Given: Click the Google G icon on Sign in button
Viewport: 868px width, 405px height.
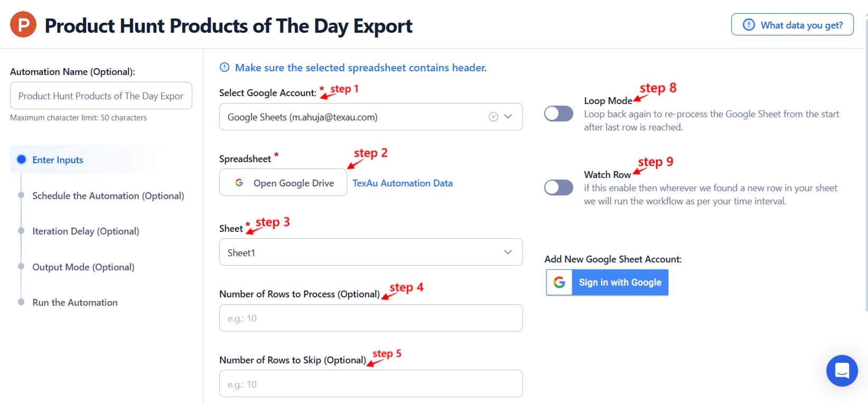Looking at the screenshot, I should click(558, 282).
